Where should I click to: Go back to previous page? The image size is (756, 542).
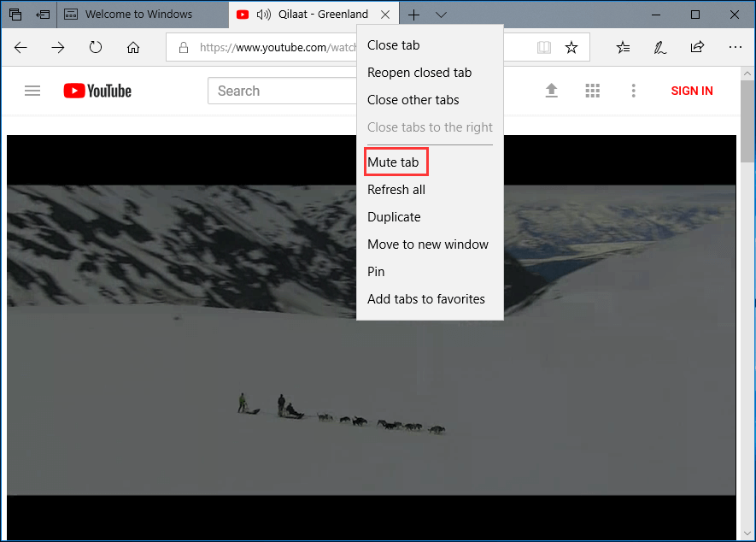tap(21, 47)
